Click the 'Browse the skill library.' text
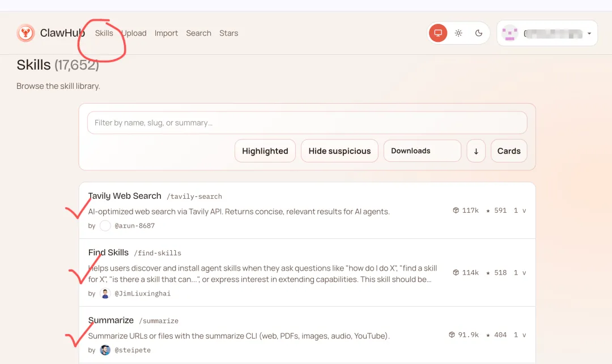Image resolution: width=612 pixels, height=364 pixels. [x=58, y=86]
